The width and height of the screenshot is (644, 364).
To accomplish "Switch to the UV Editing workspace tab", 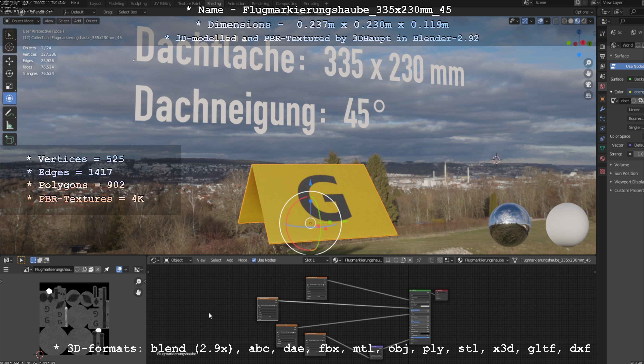I will 162,4.
